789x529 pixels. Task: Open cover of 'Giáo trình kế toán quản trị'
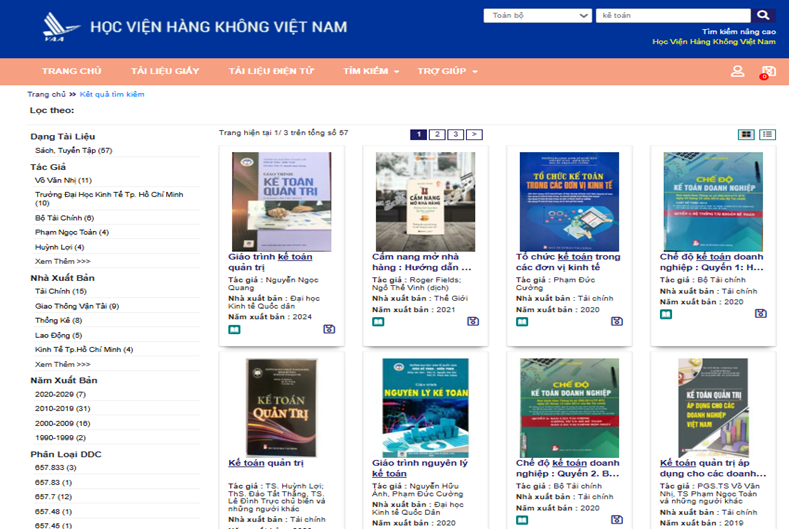(282, 201)
